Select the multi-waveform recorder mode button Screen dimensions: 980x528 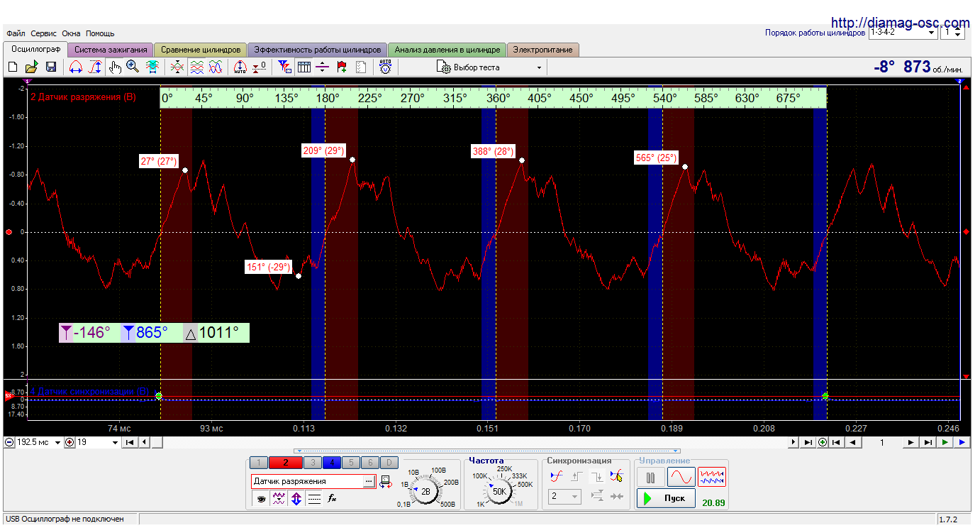(x=712, y=477)
